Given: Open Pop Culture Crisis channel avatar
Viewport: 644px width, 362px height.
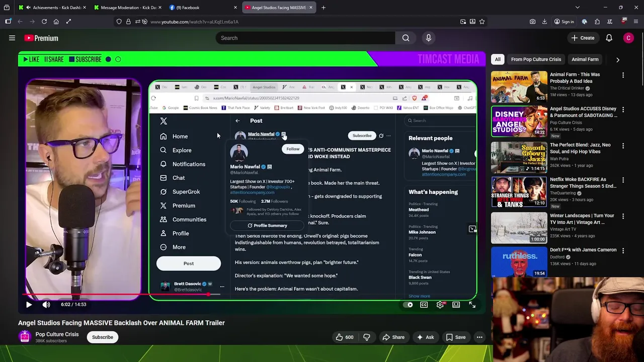Looking at the screenshot, I should pos(25,337).
